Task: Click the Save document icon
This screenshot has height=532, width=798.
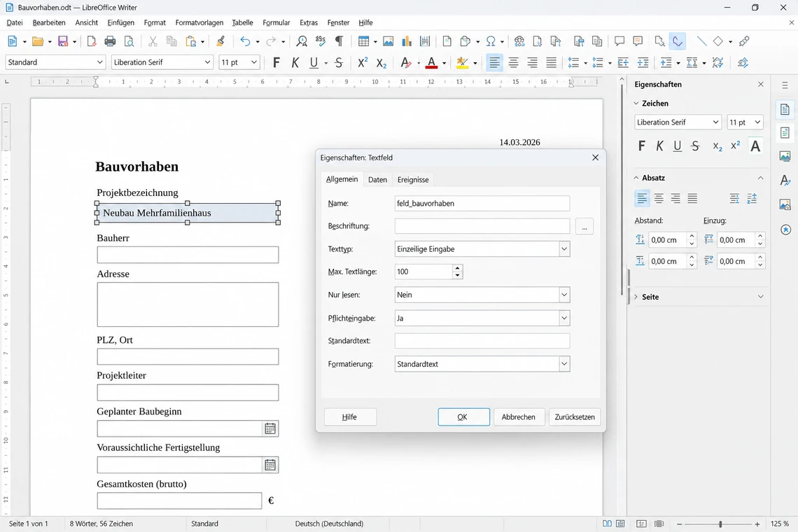Action: pyautogui.click(x=63, y=41)
